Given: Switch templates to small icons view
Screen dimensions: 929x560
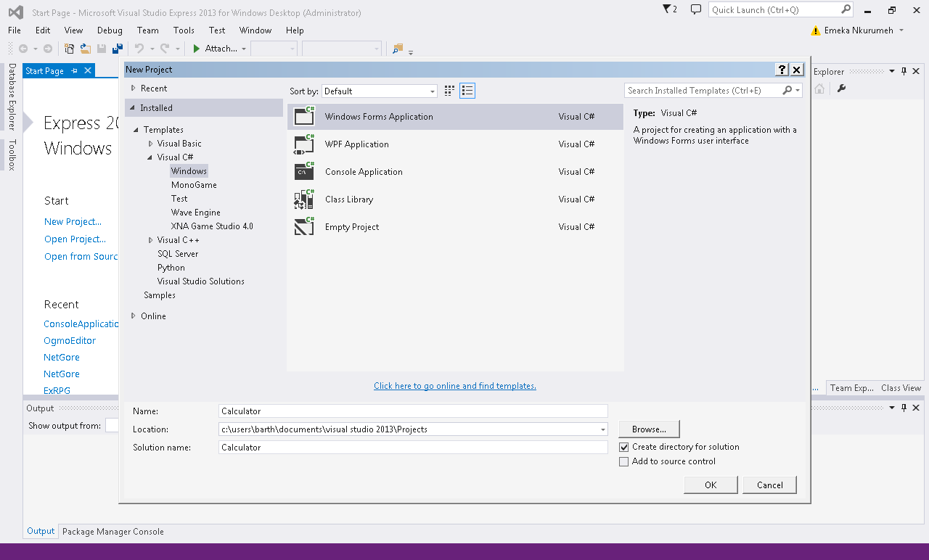Looking at the screenshot, I should point(449,91).
